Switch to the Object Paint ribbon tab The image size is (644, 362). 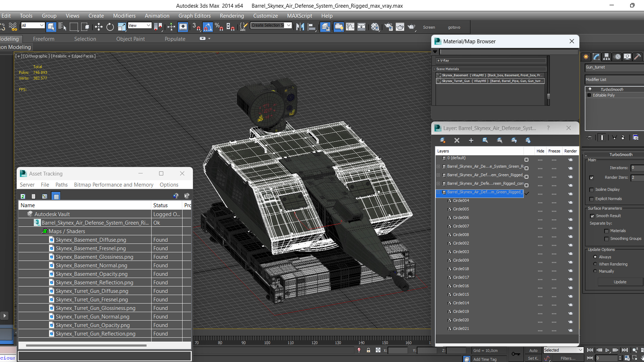(x=130, y=39)
